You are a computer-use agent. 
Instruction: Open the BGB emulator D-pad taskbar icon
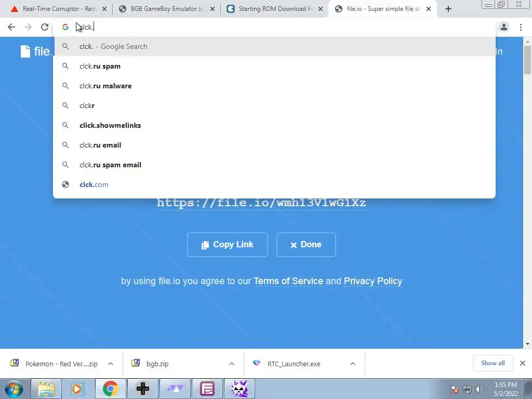[x=142, y=389]
